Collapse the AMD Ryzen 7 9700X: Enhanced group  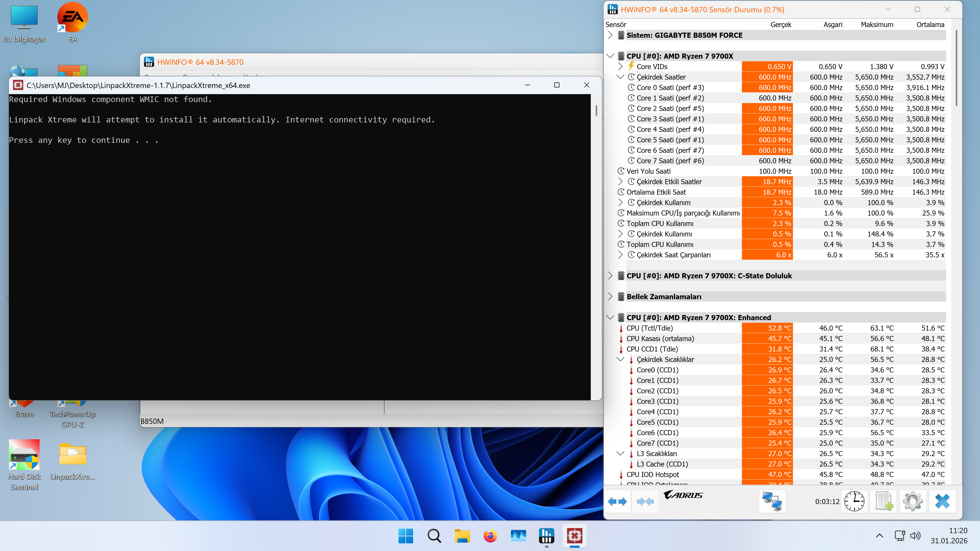pyautogui.click(x=610, y=318)
